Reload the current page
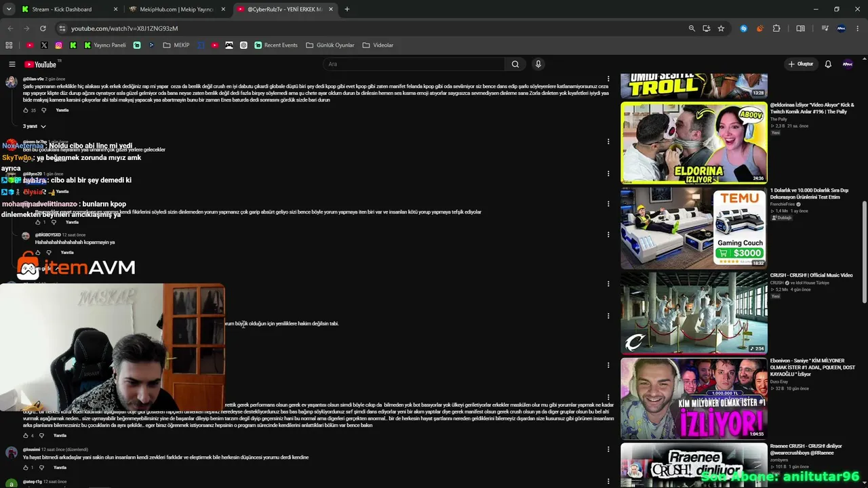868x488 pixels. tap(43, 28)
